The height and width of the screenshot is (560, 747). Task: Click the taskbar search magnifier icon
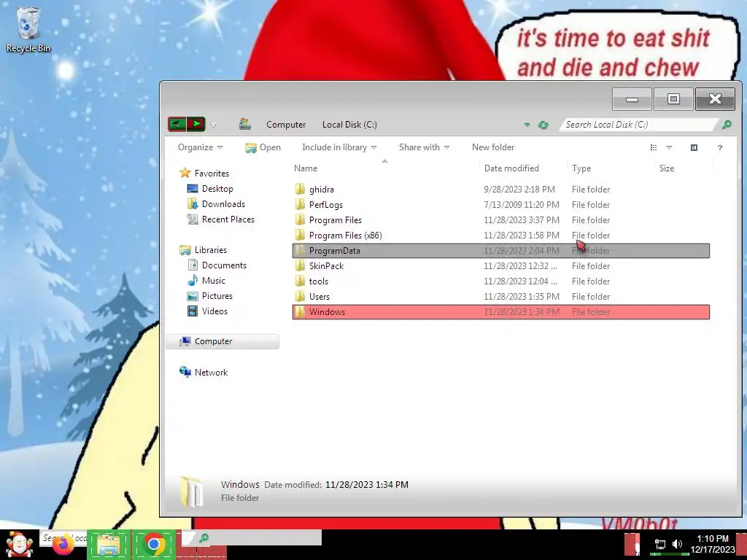click(x=204, y=538)
